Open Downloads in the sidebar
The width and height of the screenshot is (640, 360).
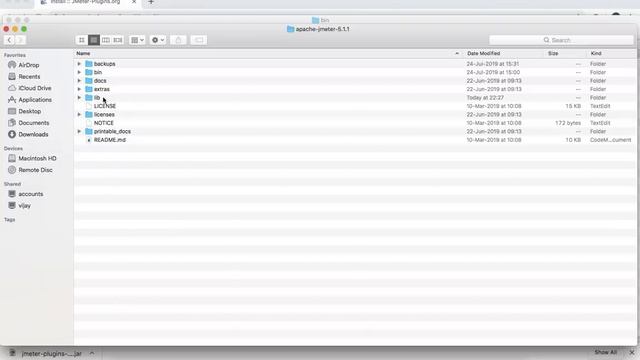pyautogui.click(x=33, y=134)
